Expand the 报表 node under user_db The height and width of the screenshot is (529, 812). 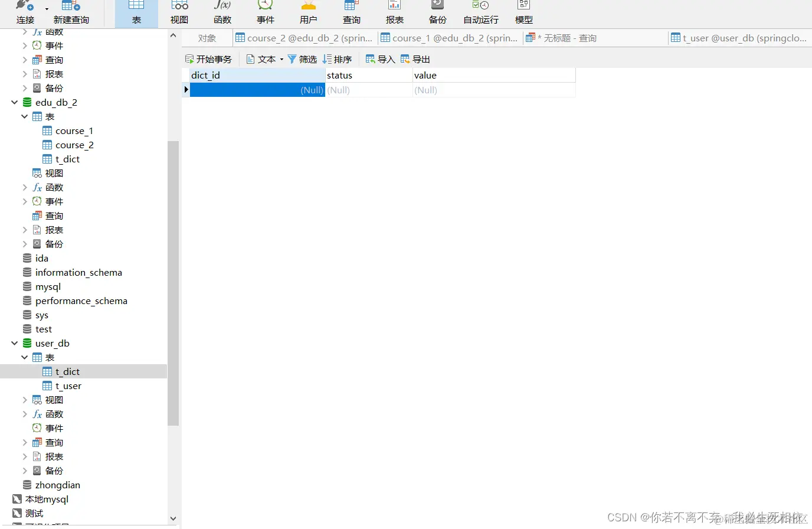[x=25, y=457]
